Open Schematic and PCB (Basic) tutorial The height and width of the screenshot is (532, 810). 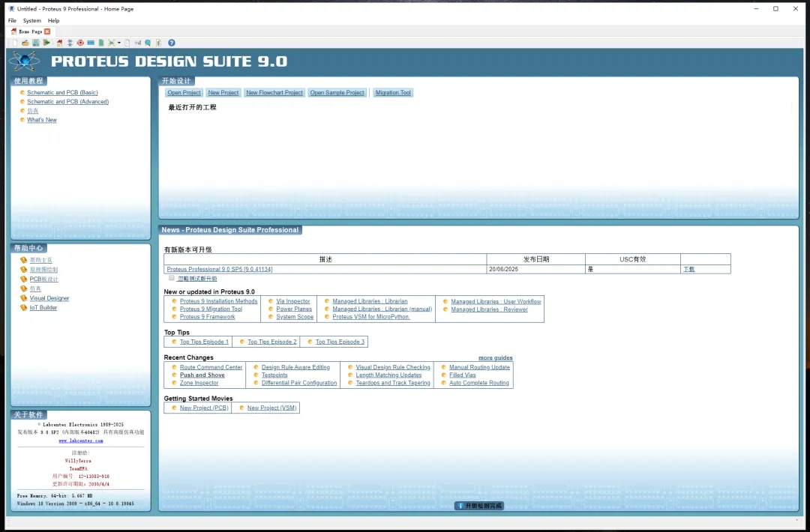pos(62,92)
